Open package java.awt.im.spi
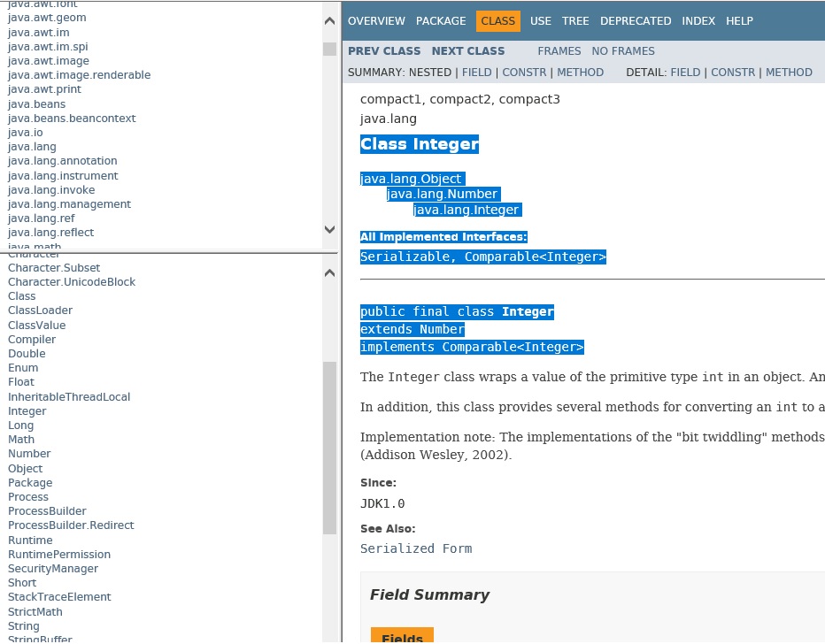Image resolution: width=825 pixels, height=644 pixels. point(48,46)
